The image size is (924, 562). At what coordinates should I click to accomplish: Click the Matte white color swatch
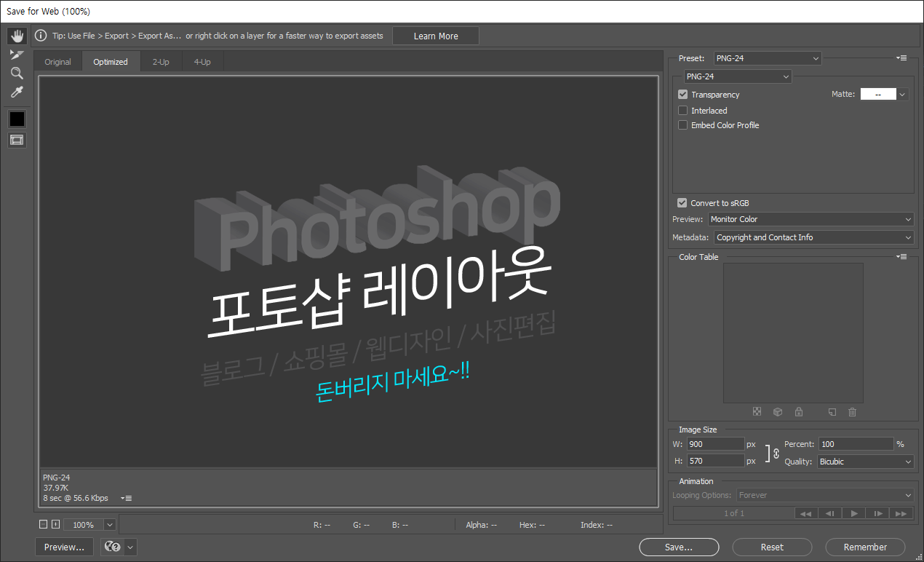tap(878, 95)
